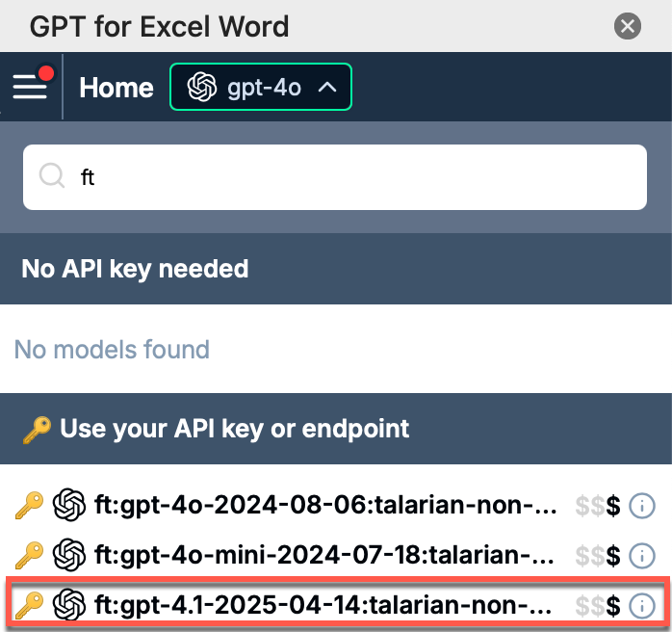Click the OpenAI logo in the gpt-4o selector

coord(201,88)
